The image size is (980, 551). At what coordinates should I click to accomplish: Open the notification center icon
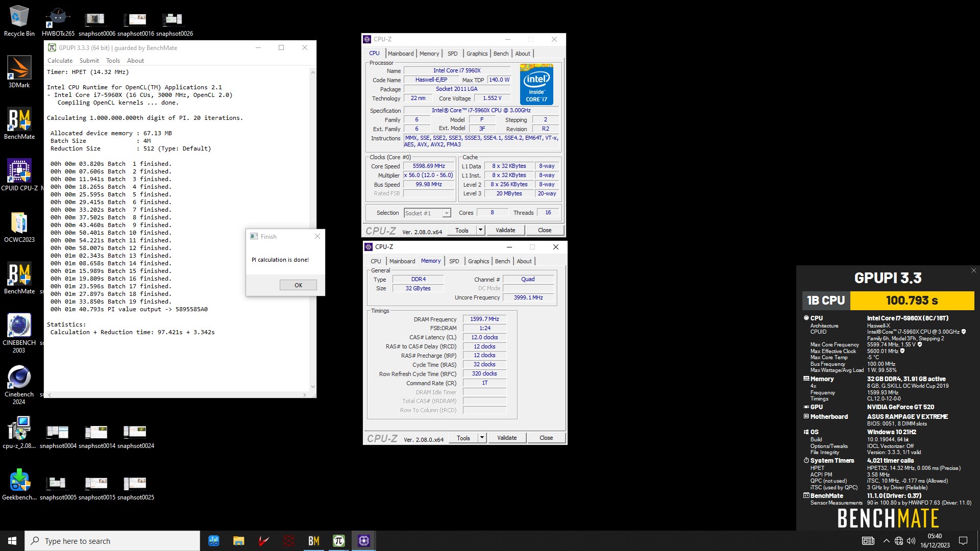(x=963, y=541)
